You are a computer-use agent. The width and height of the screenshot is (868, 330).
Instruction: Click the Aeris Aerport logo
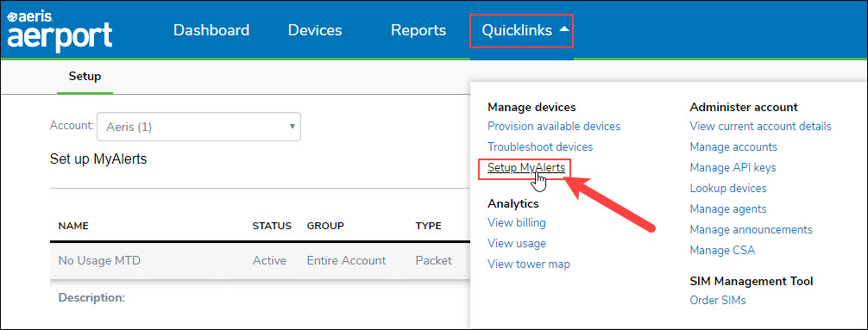coord(60,32)
